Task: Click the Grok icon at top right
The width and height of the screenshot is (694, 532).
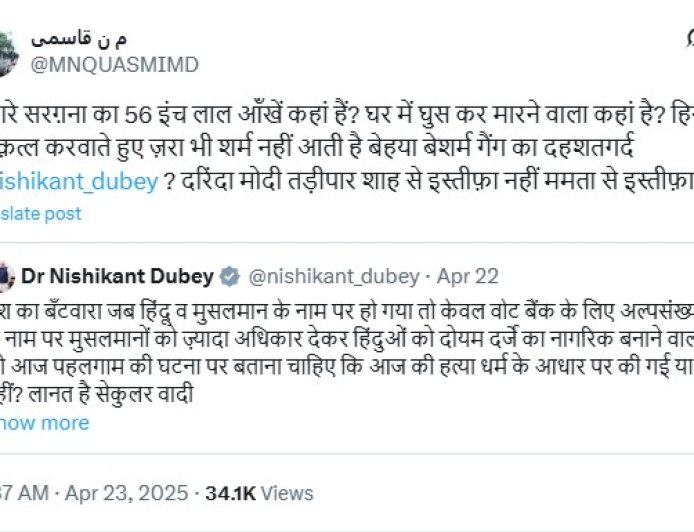Action: (689, 40)
